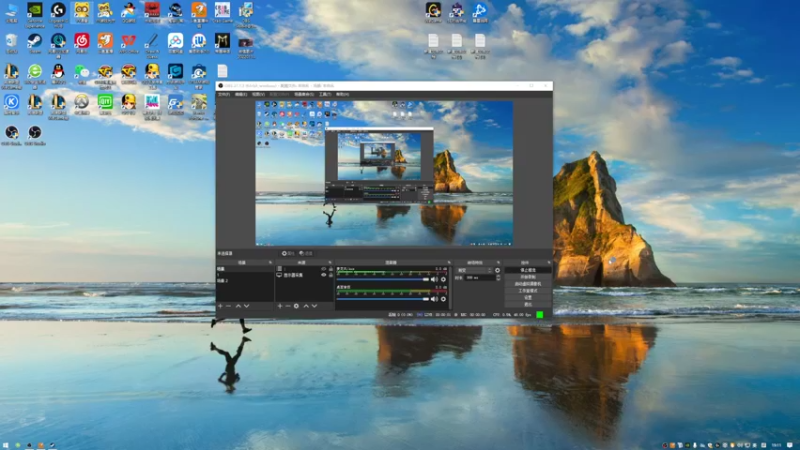The image size is (800, 450).
Task: Pop out the Audio Mixer dock panel icon
Action: point(449,262)
